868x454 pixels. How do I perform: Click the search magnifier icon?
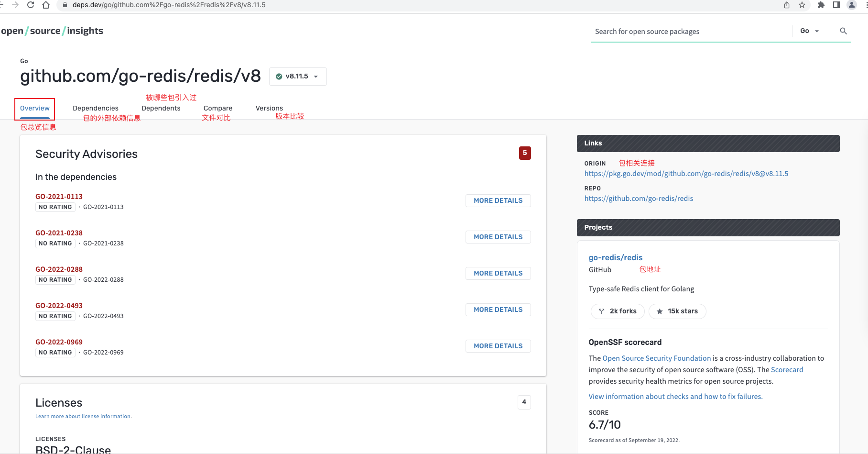coord(843,31)
